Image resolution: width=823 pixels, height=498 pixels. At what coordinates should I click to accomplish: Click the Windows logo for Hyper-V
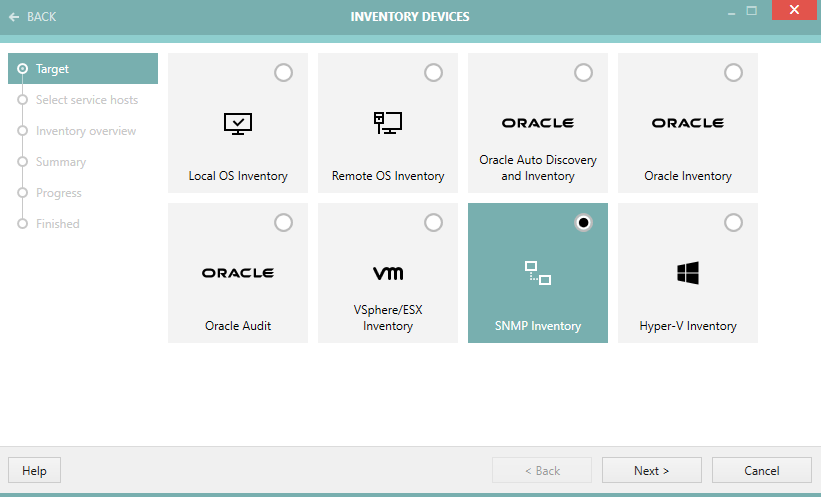coord(688,273)
